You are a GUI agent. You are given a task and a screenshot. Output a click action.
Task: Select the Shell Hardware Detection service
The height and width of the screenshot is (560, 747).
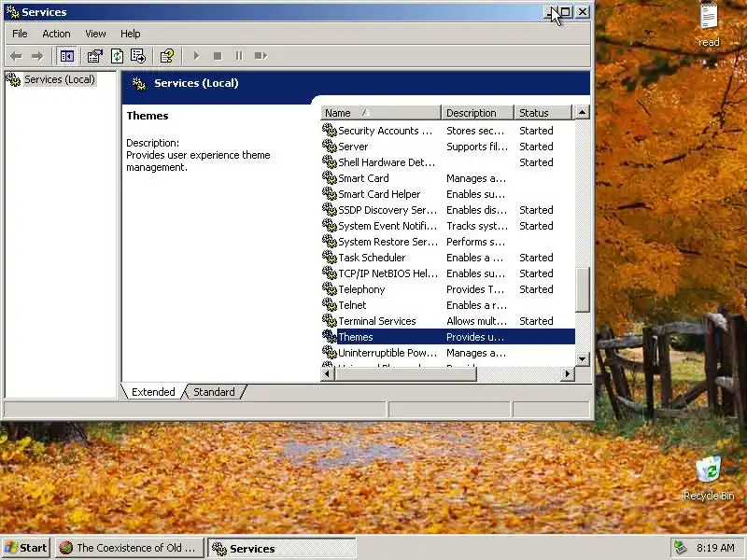click(x=448, y=162)
